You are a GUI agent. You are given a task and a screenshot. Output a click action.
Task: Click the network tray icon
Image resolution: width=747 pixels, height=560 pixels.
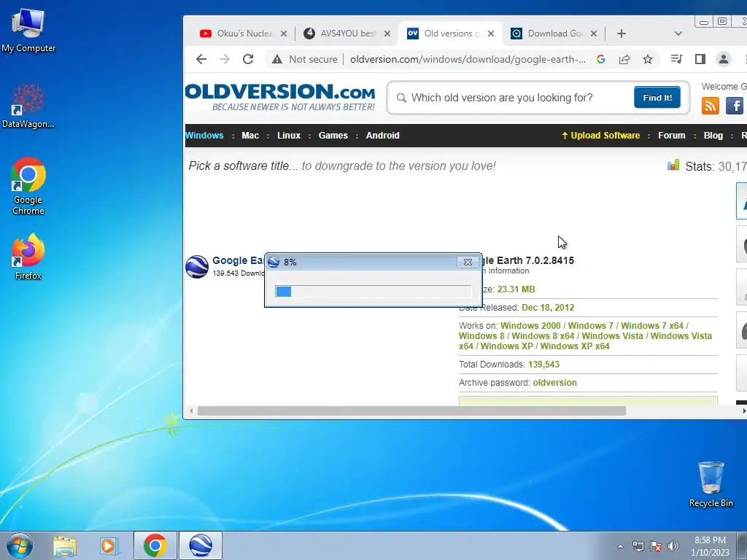pos(638,546)
